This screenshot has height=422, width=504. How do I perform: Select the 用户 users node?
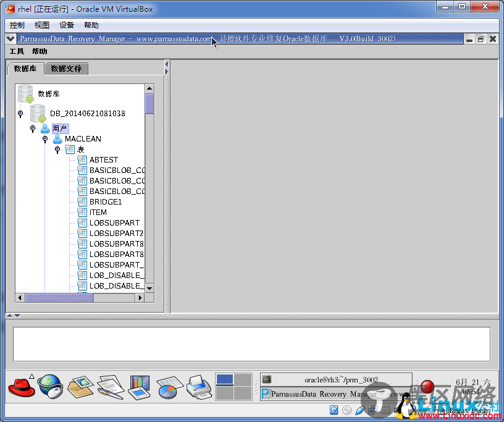[60, 129]
